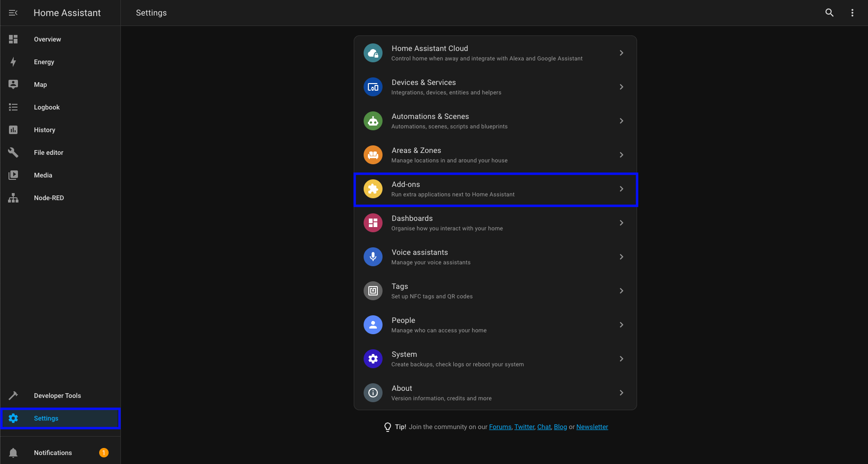Image resolution: width=868 pixels, height=464 pixels.
Task: Open File editor wrench icon
Action: 13,152
